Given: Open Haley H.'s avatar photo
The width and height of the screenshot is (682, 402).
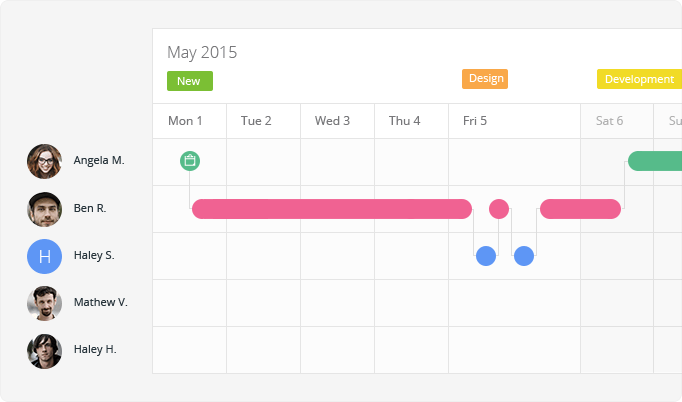Looking at the screenshot, I should coord(44,350).
